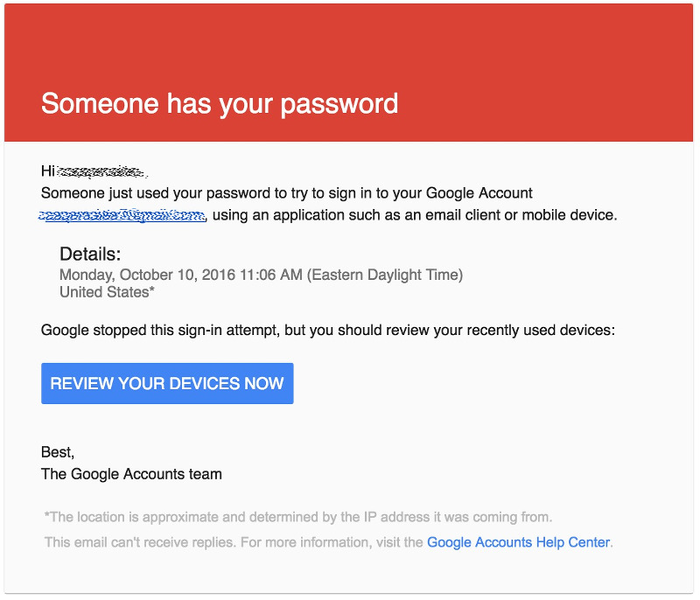700x600 pixels.
Task: Click the REVIEW YOUR DEVICES NOW button
Action: coord(167,384)
